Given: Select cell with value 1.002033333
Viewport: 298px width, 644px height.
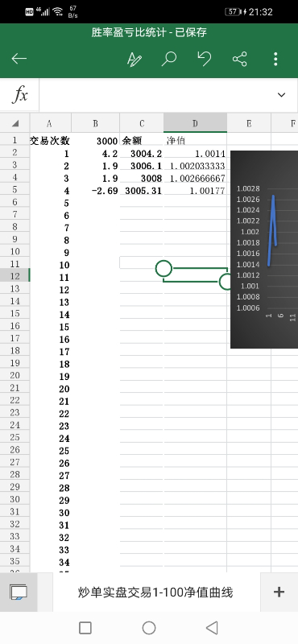Looking at the screenshot, I should 195,166.
